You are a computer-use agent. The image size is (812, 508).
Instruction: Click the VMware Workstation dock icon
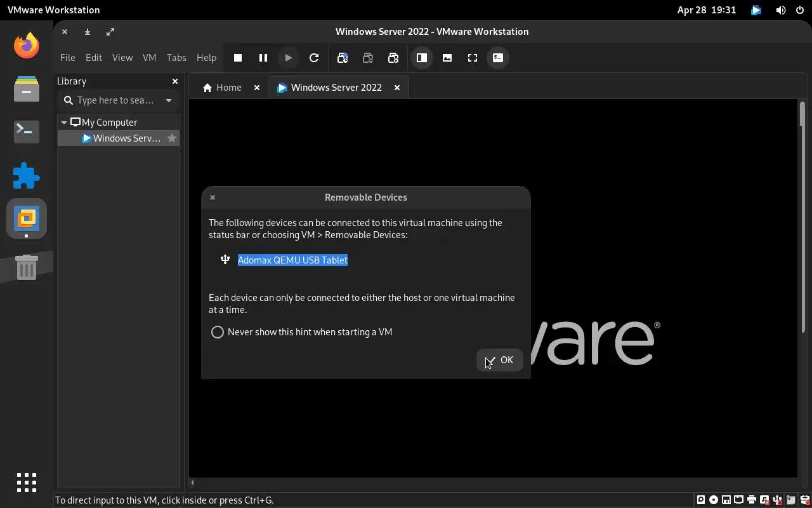[x=27, y=218]
